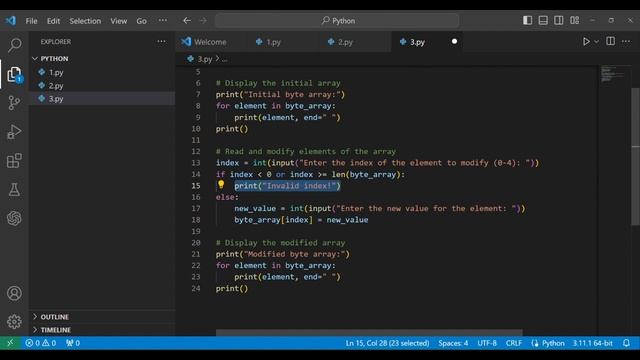640x360 pixels.
Task: Click the breadcrumb ellipsis after 3.py
Action: tap(224, 59)
